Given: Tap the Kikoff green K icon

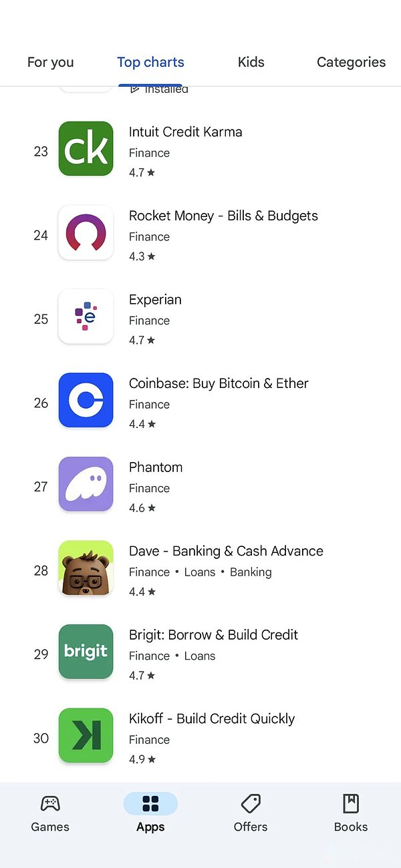Looking at the screenshot, I should click(x=86, y=736).
